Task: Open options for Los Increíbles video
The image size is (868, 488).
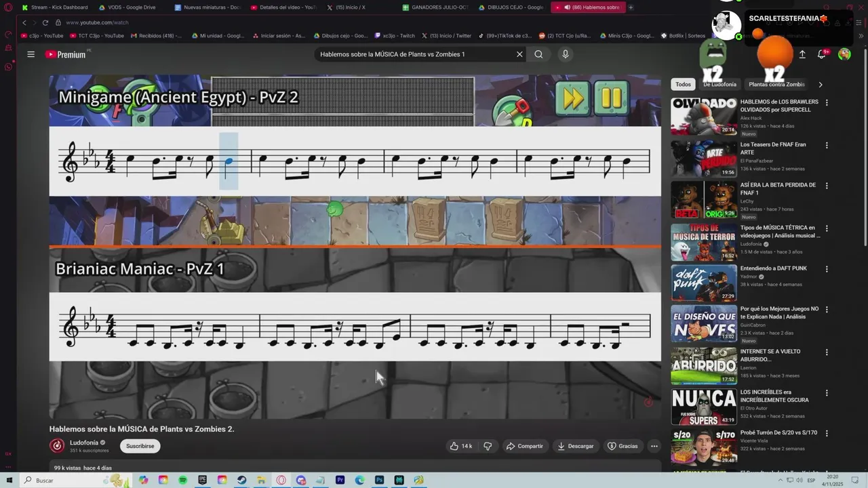Action: click(827, 392)
